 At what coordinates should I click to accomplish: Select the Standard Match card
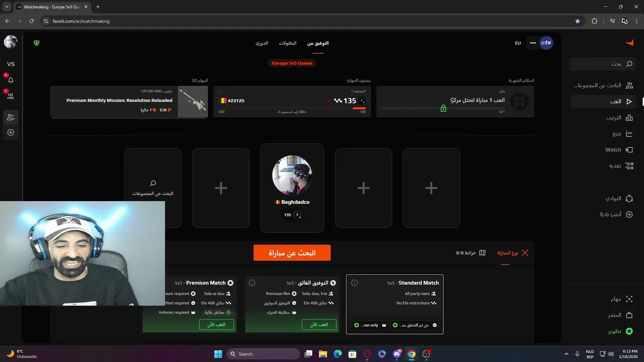tap(395, 304)
